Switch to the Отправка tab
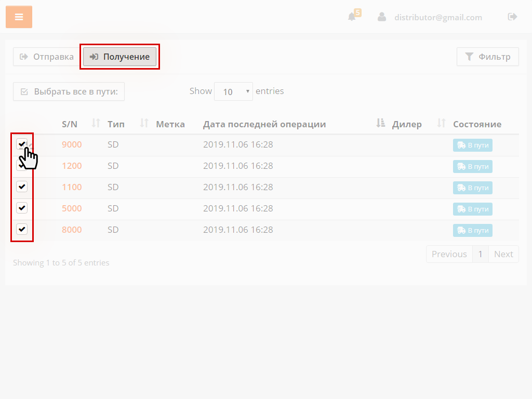 (x=47, y=57)
